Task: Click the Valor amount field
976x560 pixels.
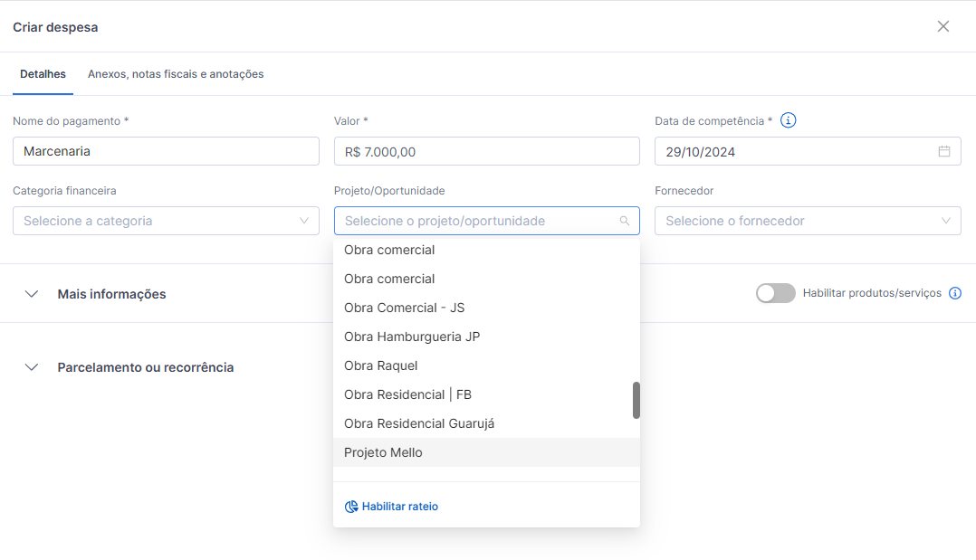Action: tap(486, 151)
